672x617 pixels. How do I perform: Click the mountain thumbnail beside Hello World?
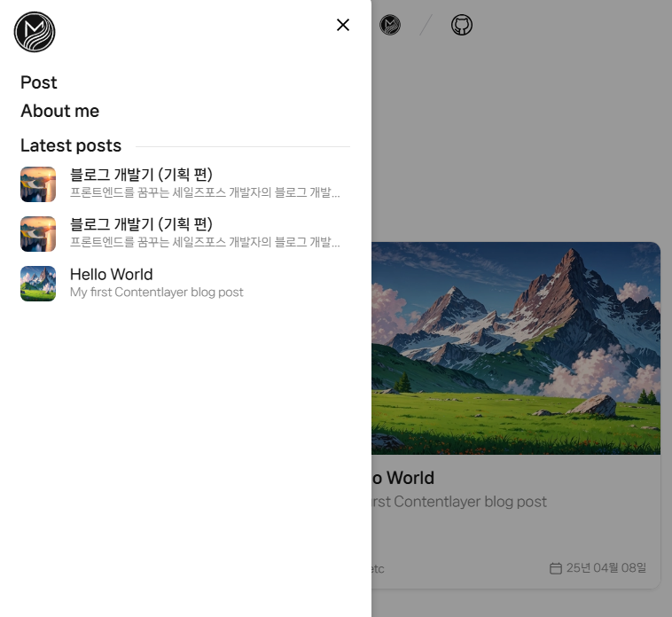pos(38,284)
